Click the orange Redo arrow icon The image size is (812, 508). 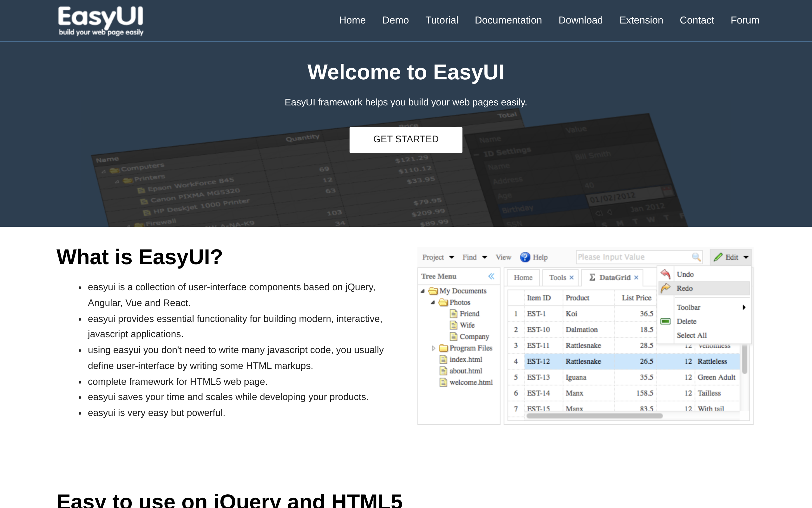click(665, 288)
